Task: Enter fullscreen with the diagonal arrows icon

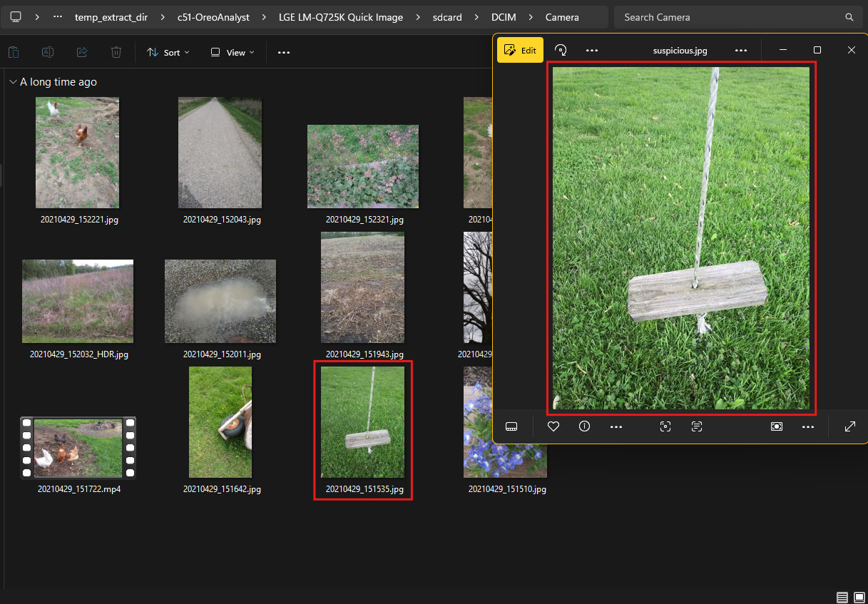Action: (850, 426)
